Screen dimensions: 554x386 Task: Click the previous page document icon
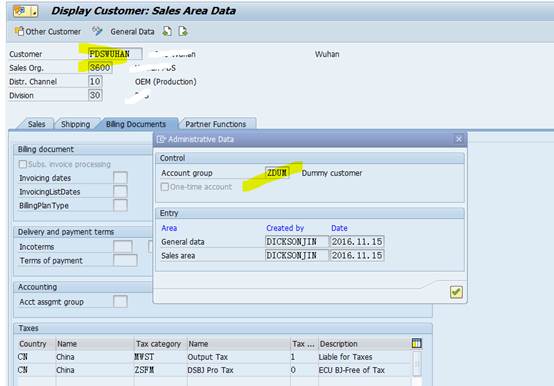(x=167, y=31)
